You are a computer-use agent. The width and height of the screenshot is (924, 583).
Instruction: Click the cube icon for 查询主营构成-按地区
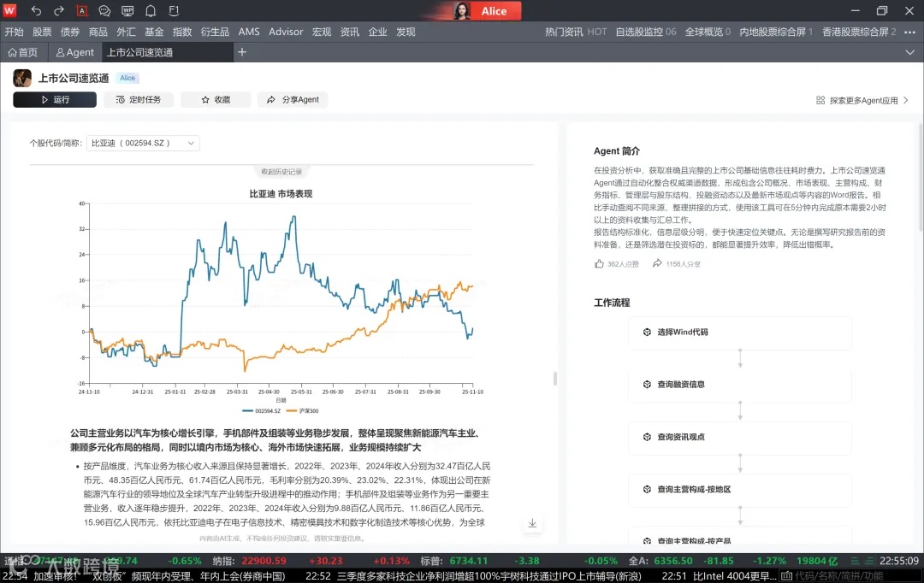(647, 489)
